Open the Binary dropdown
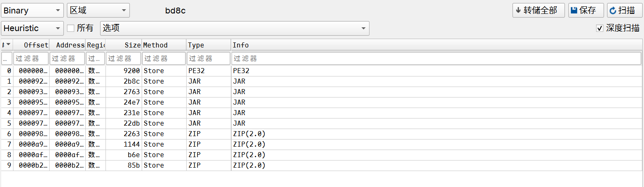 [x=32, y=11]
